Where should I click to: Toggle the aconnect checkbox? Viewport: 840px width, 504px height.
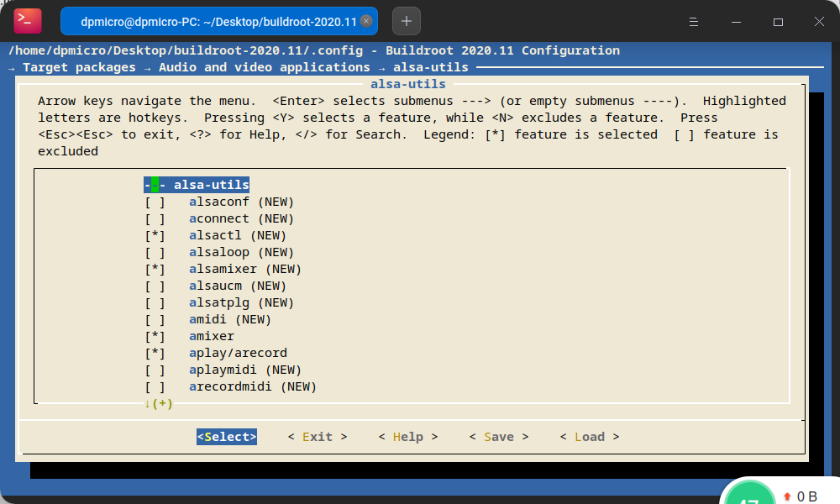coord(155,218)
